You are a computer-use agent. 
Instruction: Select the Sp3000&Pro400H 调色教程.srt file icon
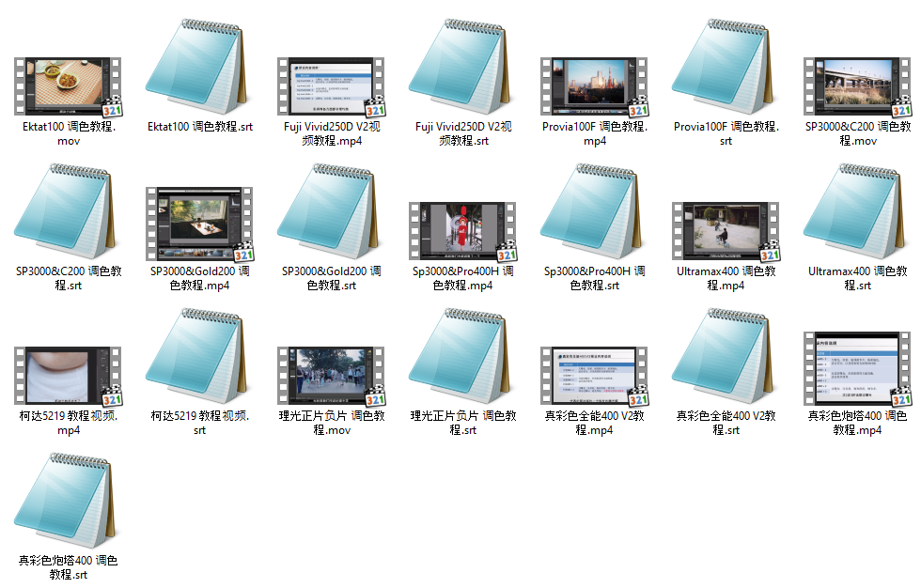pos(594,214)
